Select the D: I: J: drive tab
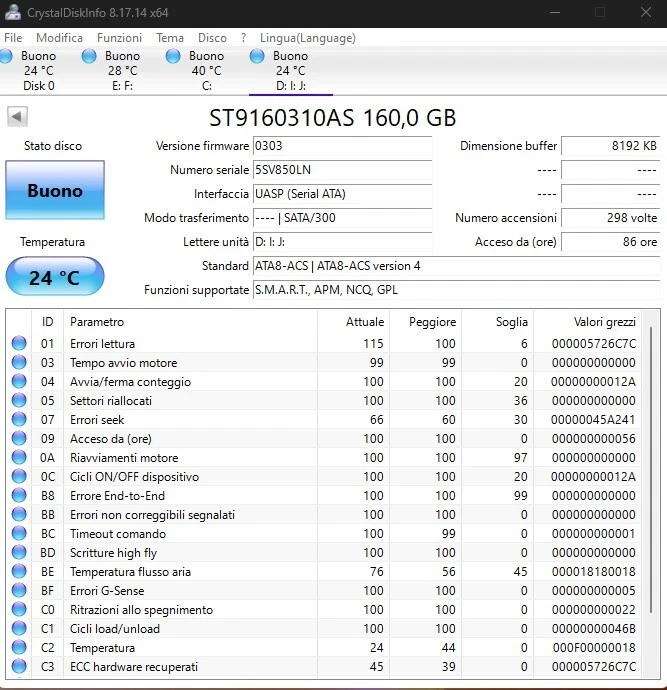The image size is (667, 690). [x=290, y=70]
